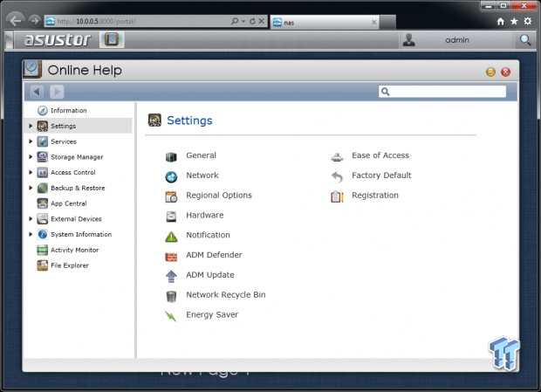Open the Services icon in the sidebar

coord(43,141)
